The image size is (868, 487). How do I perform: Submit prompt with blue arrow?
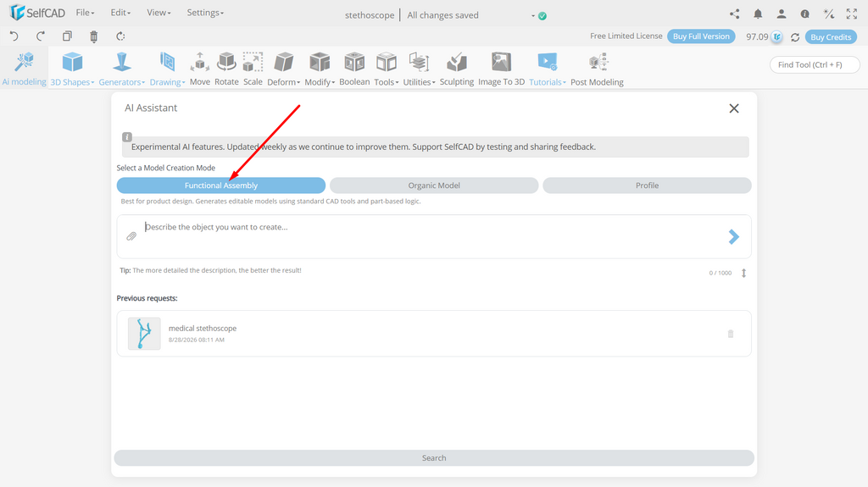point(734,237)
